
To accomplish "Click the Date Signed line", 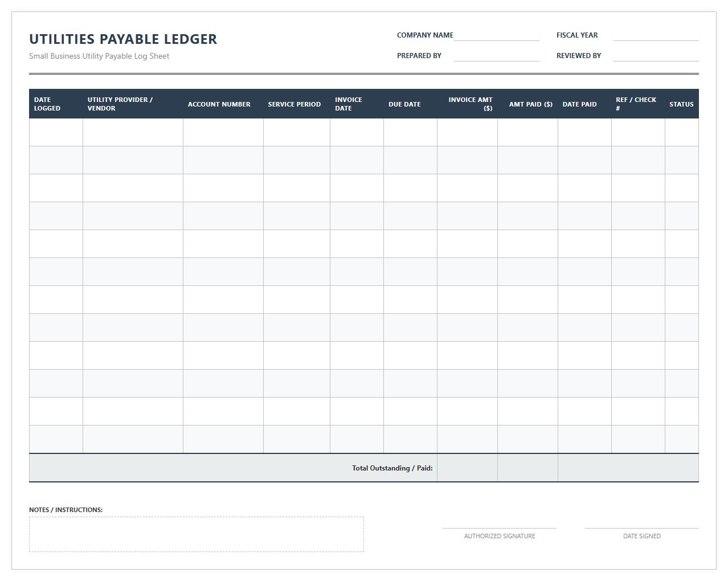I will pyautogui.click(x=642, y=528).
